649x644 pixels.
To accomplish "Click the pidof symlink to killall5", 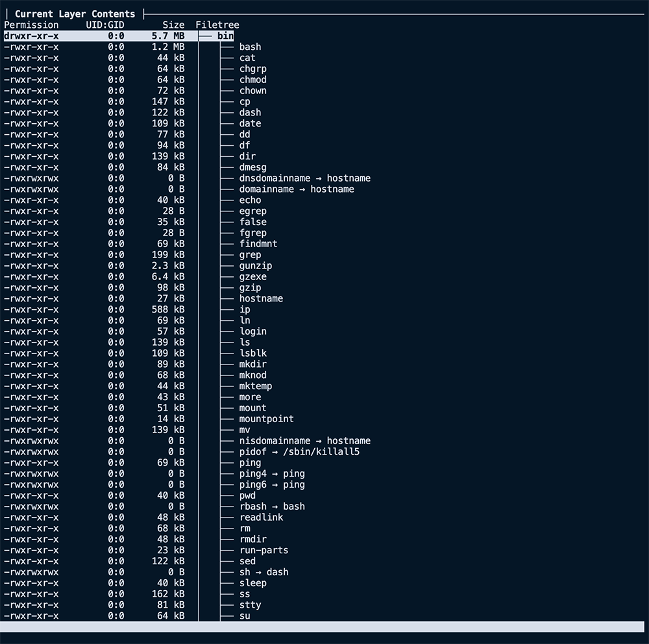I will (299, 452).
